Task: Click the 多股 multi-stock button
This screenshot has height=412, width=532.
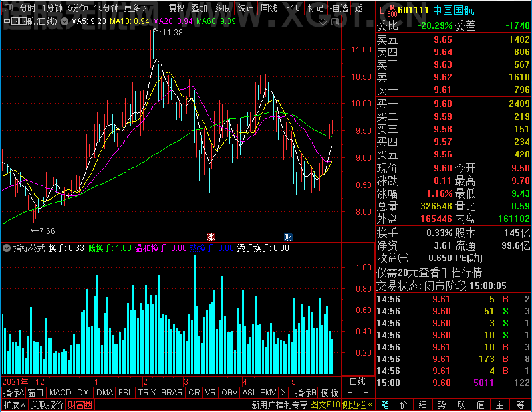Action: tap(222, 7)
